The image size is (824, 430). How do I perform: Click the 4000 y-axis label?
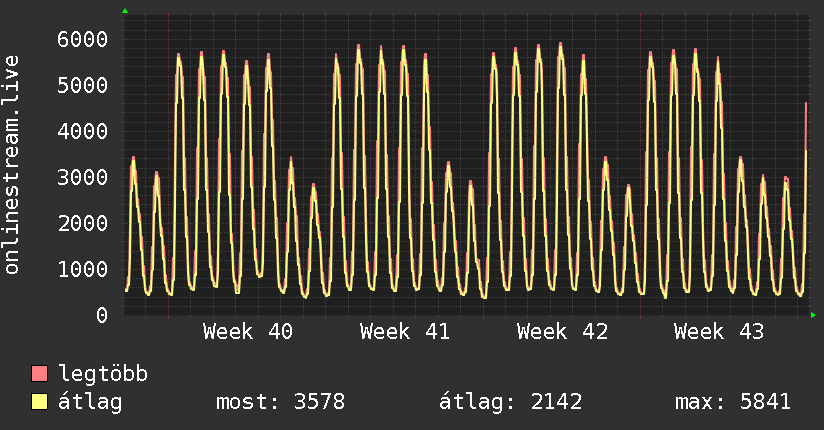83,131
